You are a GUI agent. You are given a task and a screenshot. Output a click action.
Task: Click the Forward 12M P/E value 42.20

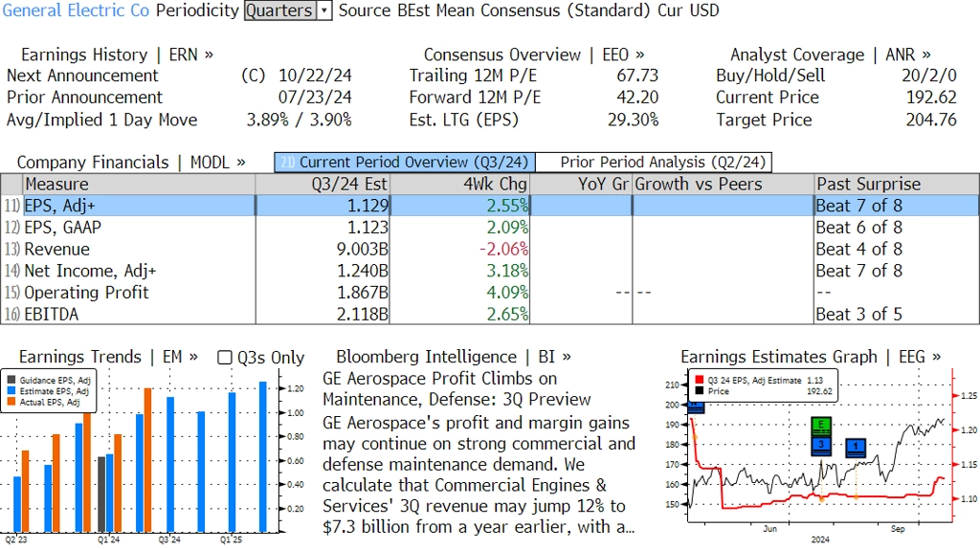point(637,98)
